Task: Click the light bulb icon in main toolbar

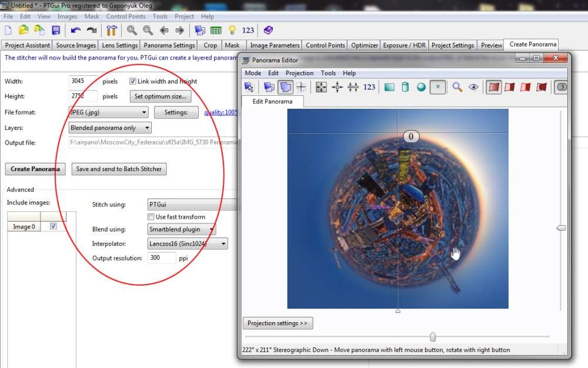Action: click(x=232, y=30)
